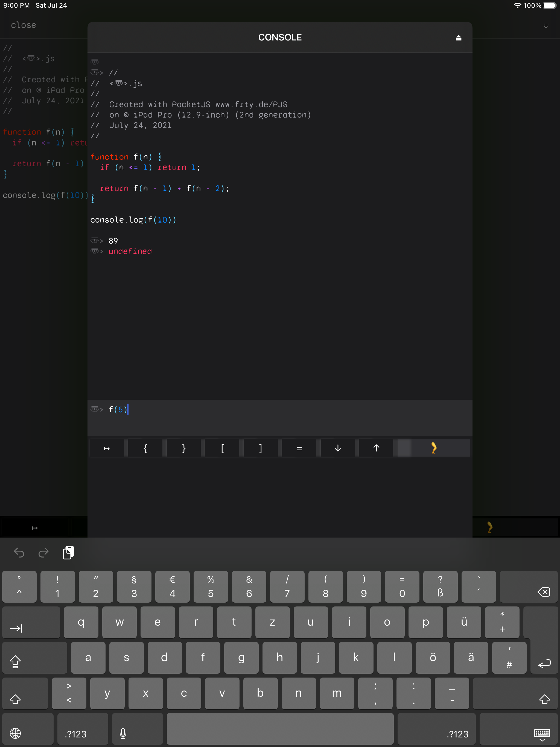Tap the redo arrow above keyboard
This screenshot has height=747, width=560.
pyautogui.click(x=43, y=553)
